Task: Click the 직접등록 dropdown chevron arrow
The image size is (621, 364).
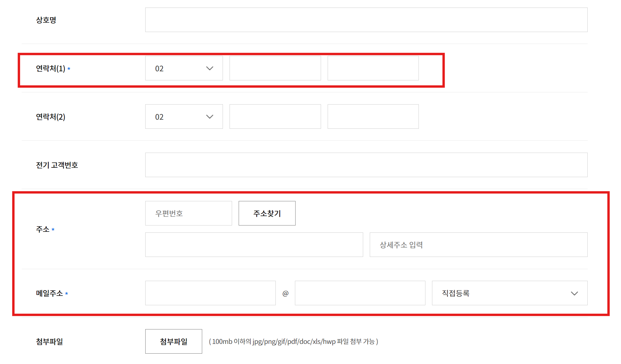Action: click(574, 293)
